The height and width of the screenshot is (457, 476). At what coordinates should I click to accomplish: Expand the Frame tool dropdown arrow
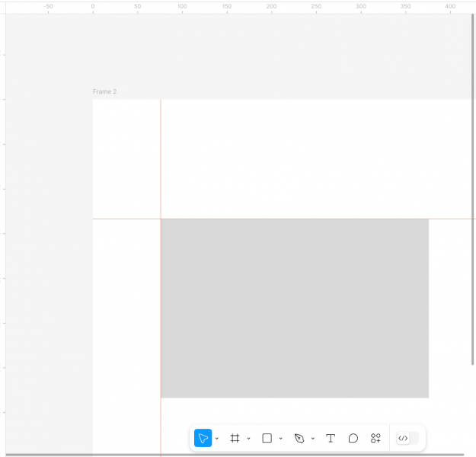248,438
